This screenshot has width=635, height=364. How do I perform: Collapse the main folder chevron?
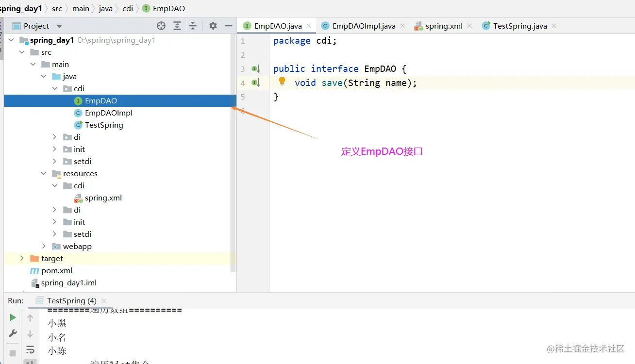[33, 64]
